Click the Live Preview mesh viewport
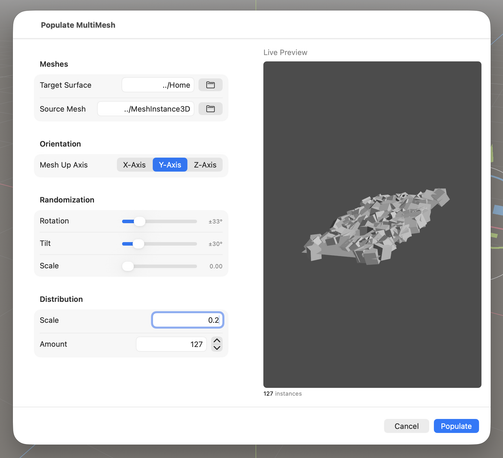Image resolution: width=503 pixels, height=458 pixels. 372,224
